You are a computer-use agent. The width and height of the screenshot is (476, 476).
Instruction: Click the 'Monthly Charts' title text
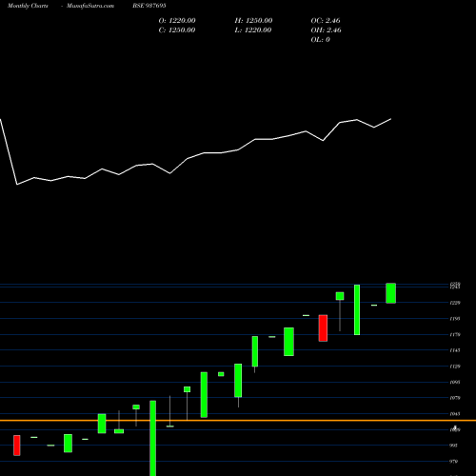click(28, 6)
